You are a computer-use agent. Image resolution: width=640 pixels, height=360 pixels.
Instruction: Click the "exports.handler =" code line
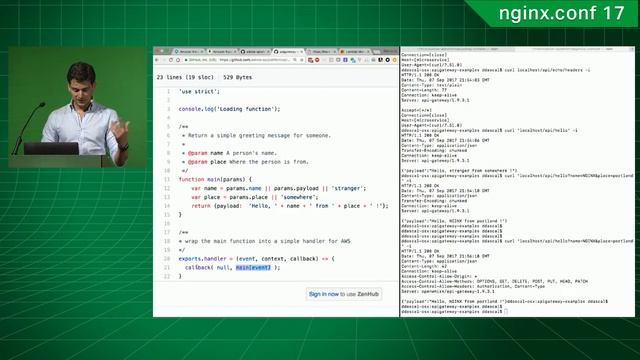(256, 258)
